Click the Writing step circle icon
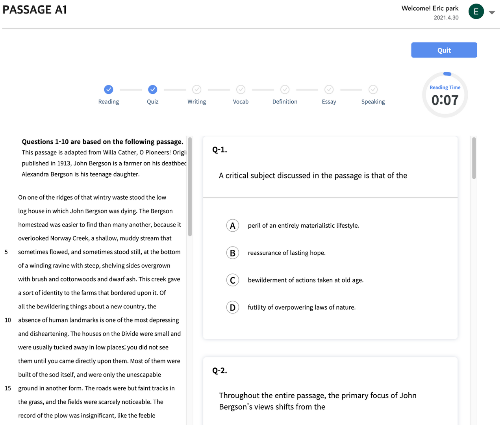 (197, 89)
